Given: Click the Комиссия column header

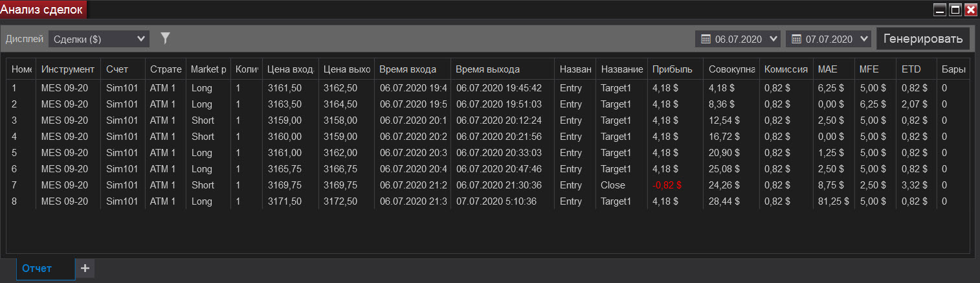Looking at the screenshot, I should [785, 69].
